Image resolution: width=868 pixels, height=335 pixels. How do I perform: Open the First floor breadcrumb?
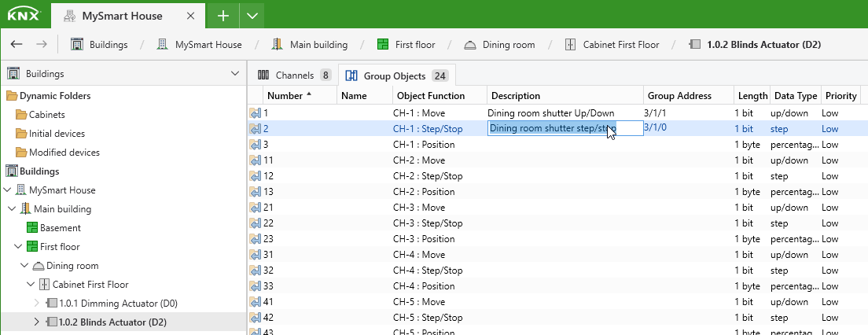tap(406, 44)
